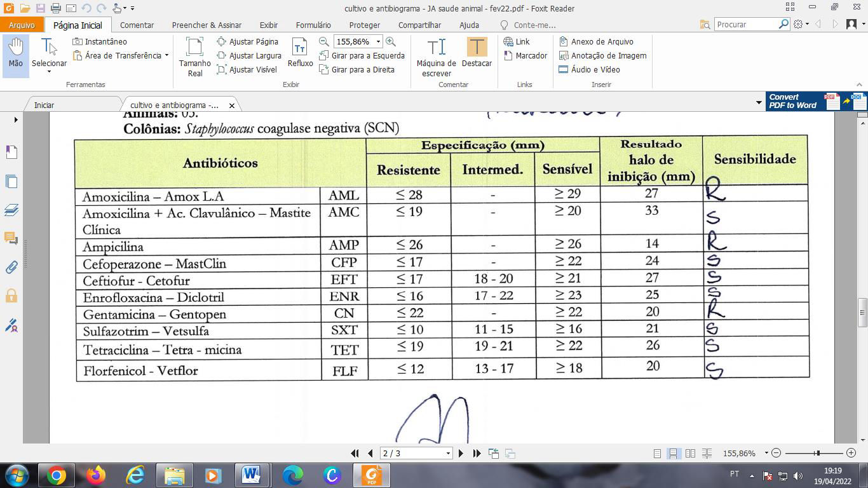Open customize quick access toolbar dropdown

[x=132, y=8]
